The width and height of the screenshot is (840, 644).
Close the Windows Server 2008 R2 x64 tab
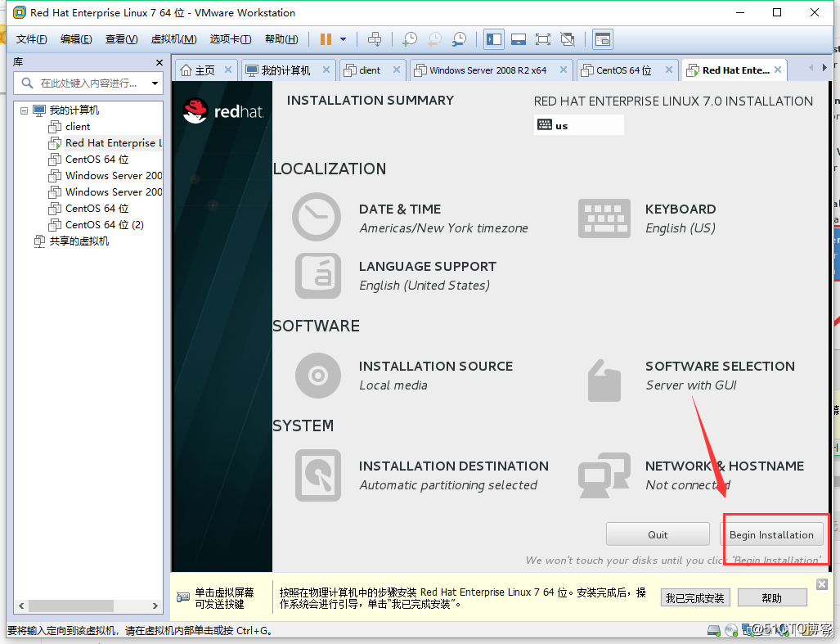point(564,70)
